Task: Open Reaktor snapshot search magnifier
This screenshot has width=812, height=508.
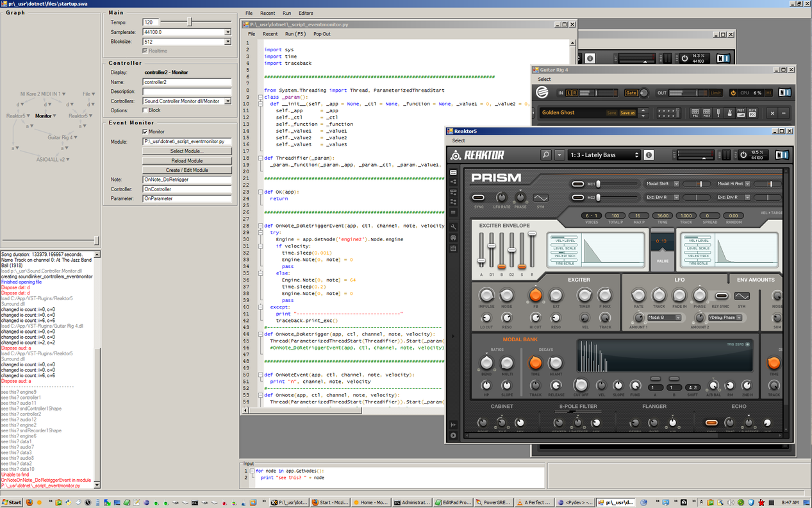Action: [545, 155]
